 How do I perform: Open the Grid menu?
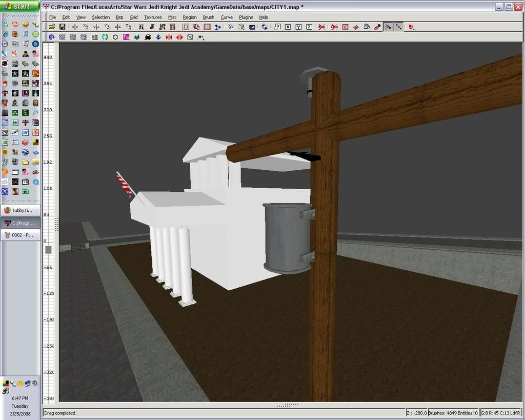tap(134, 17)
